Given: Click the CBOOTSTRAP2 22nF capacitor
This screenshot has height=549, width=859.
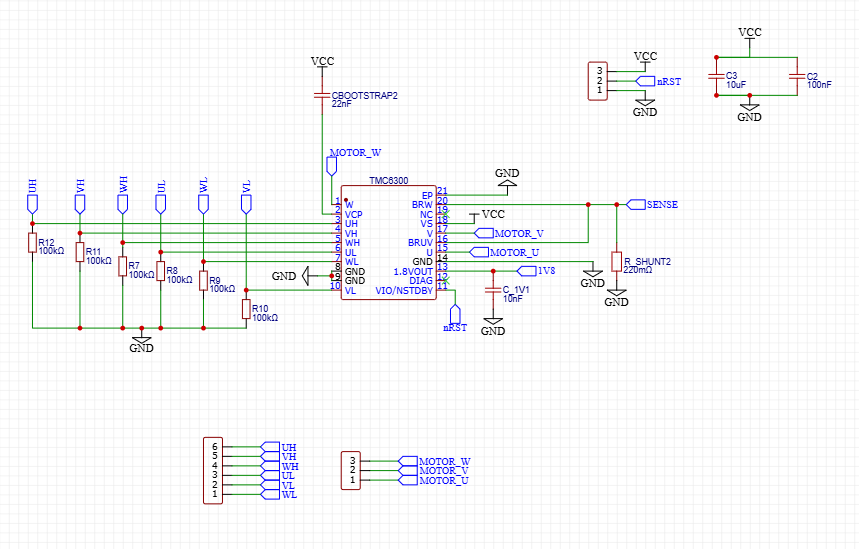Looking at the screenshot, I should tap(322, 96).
